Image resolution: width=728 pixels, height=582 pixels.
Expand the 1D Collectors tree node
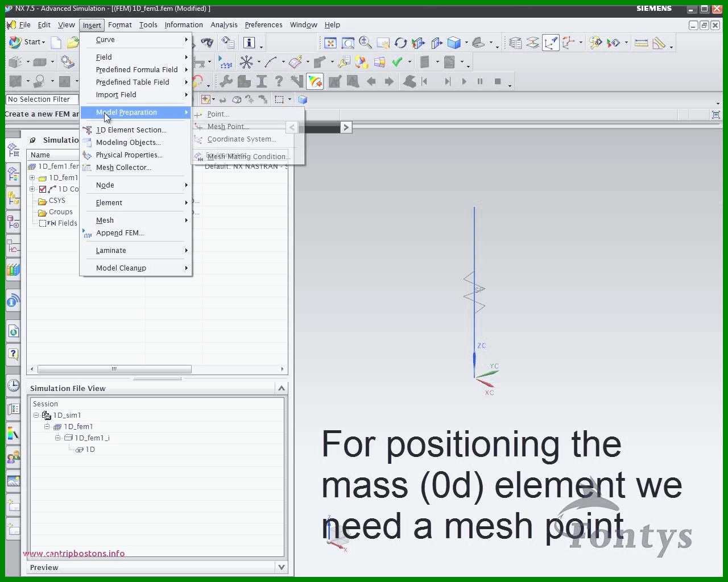click(32, 189)
